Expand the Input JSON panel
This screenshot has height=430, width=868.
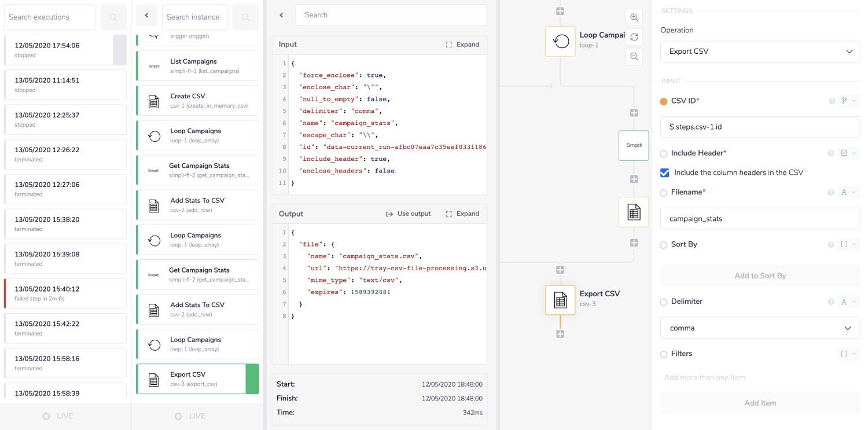coord(462,45)
